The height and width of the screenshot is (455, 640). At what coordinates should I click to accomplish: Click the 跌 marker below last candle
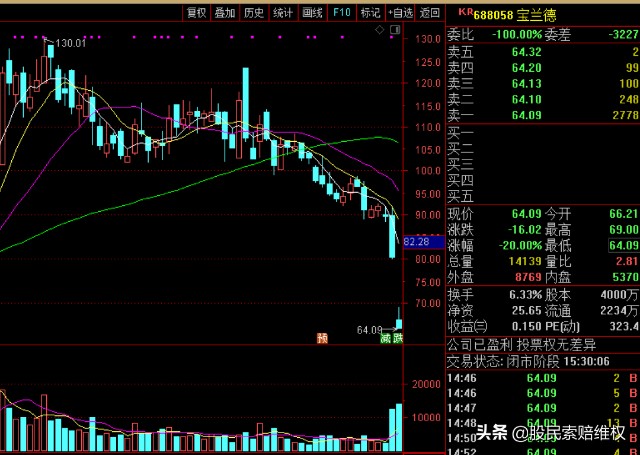(x=398, y=339)
